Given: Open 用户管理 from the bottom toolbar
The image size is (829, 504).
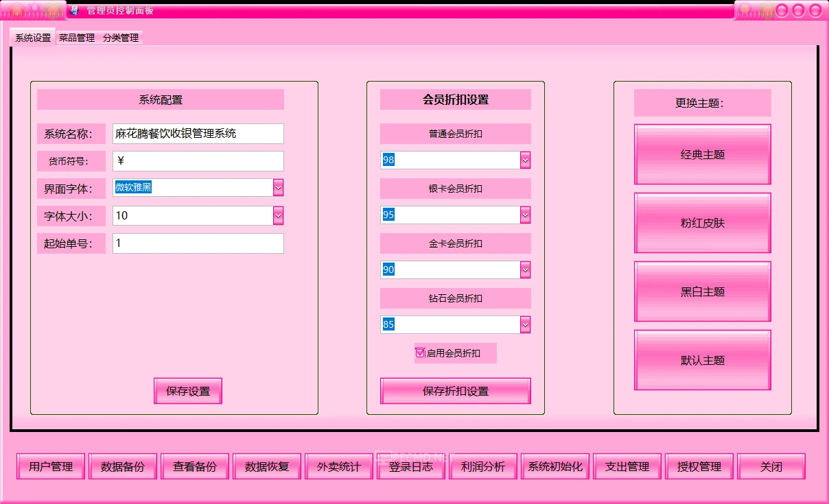Looking at the screenshot, I should coord(50,466).
